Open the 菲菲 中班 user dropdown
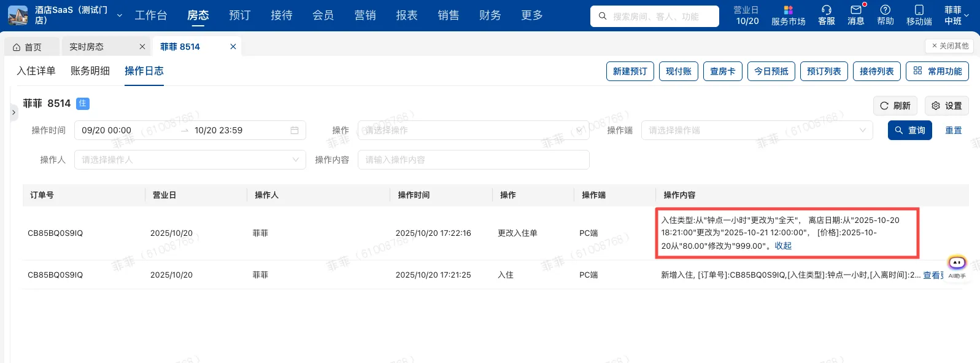Screen dimensions: 980x363 957,15
